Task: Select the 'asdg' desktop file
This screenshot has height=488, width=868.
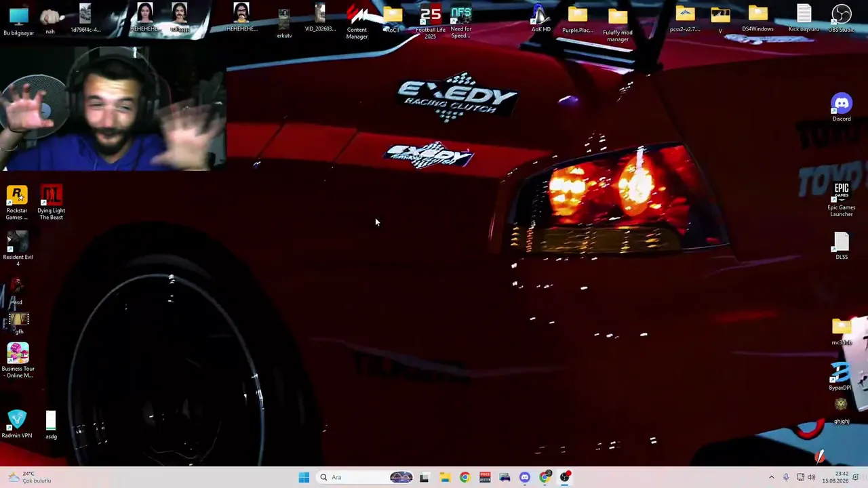Action: click(51, 425)
